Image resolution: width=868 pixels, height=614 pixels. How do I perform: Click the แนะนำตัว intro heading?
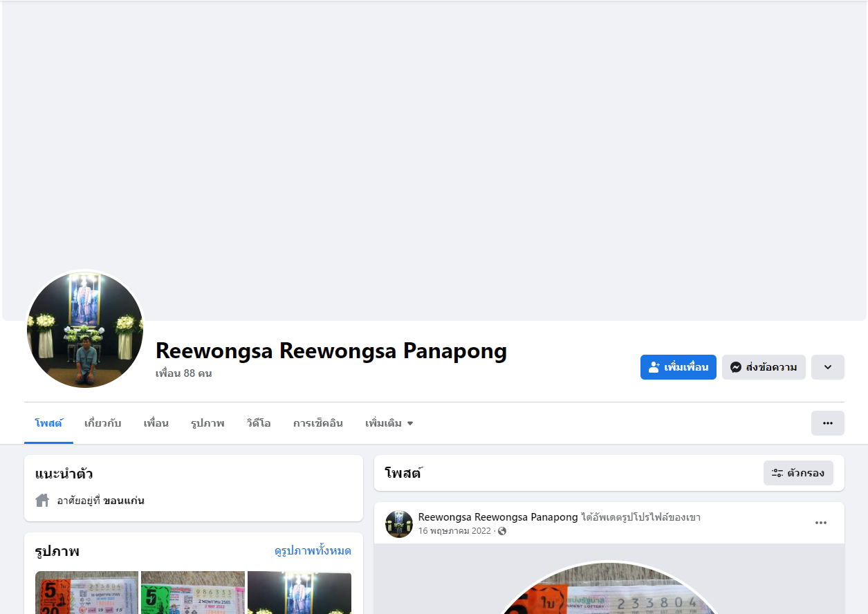pyautogui.click(x=64, y=474)
